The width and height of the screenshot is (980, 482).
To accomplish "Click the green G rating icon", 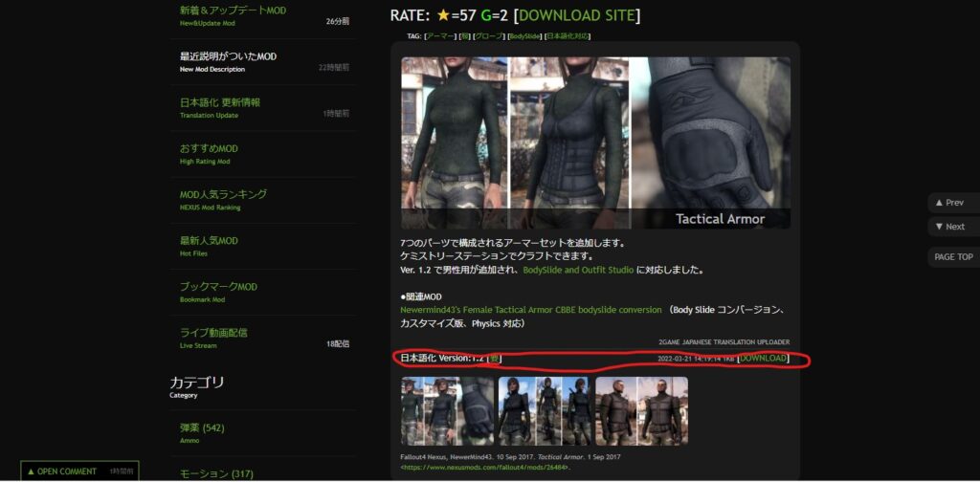I will (485, 15).
